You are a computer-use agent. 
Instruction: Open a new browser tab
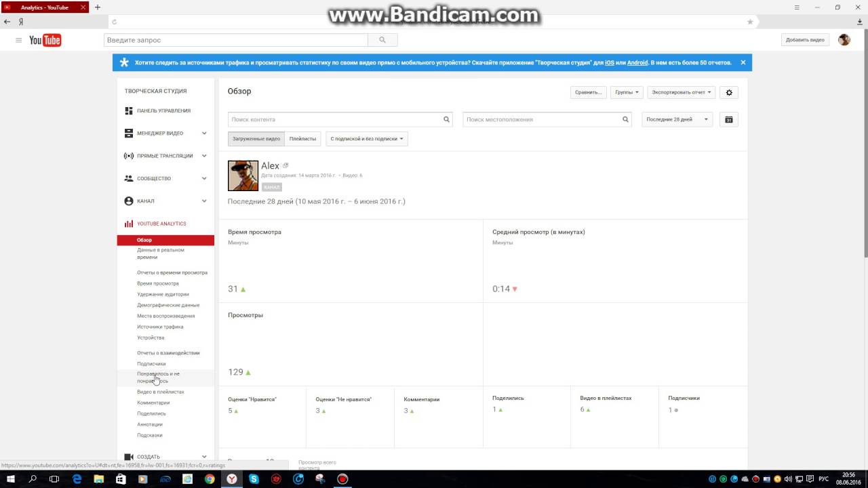coord(98,7)
